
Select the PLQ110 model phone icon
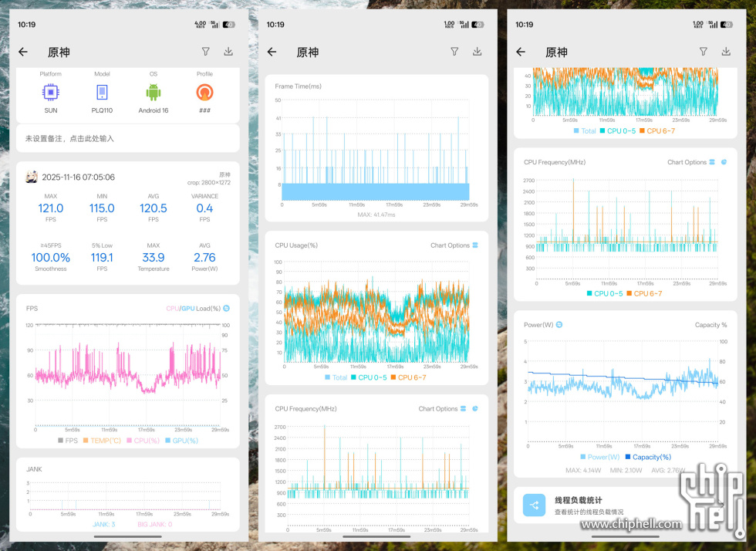[102, 92]
